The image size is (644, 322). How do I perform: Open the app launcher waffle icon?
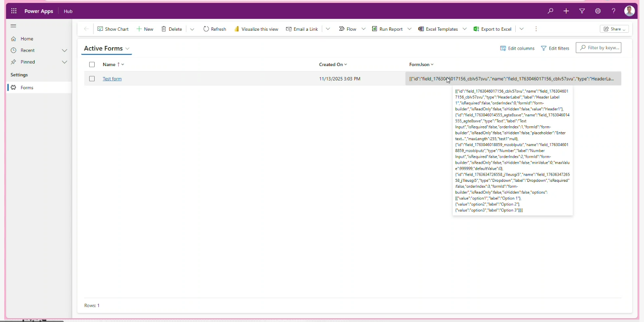click(14, 11)
